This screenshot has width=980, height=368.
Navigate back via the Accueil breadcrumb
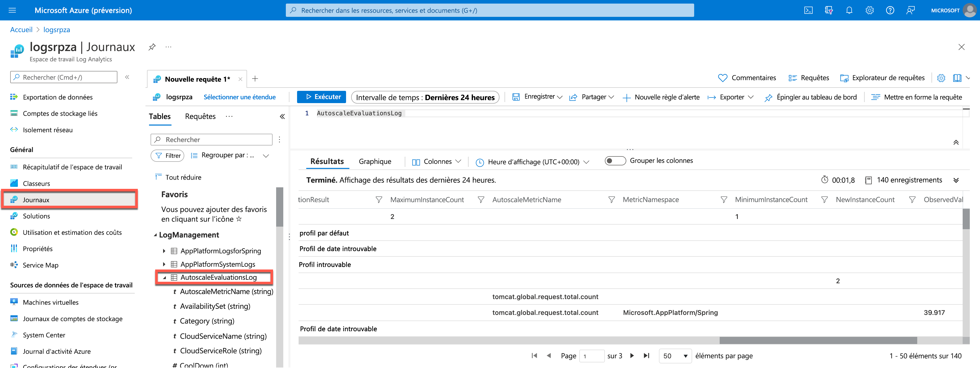coord(21,29)
